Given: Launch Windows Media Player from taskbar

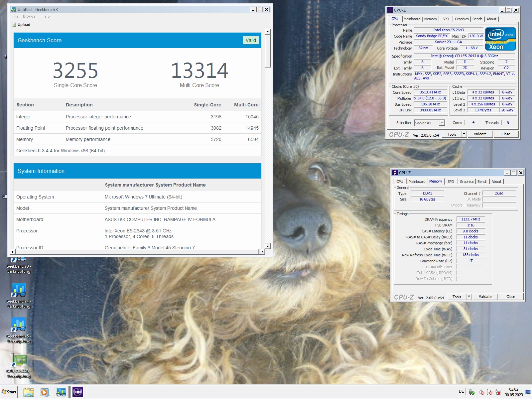Looking at the screenshot, I should [45, 392].
